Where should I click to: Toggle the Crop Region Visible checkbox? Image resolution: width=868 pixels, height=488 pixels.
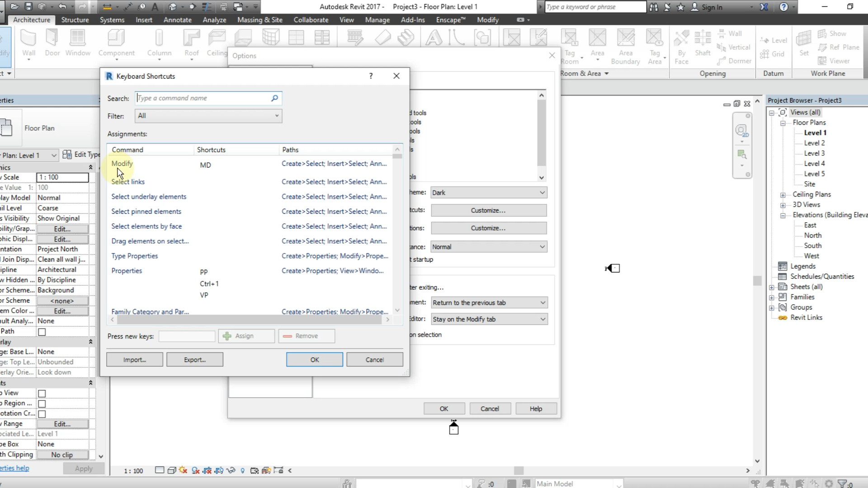(42, 404)
